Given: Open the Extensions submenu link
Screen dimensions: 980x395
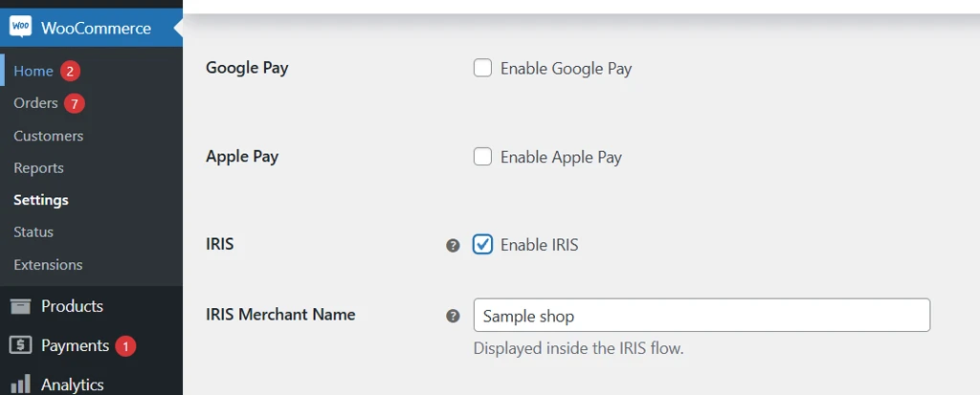Looking at the screenshot, I should pos(48,265).
